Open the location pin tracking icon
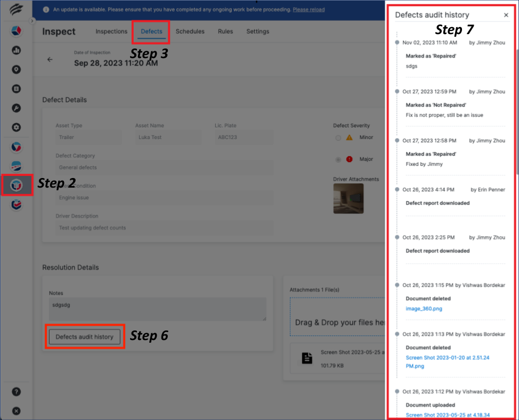The width and height of the screenshot is (519, 420). tap(17, 69)
